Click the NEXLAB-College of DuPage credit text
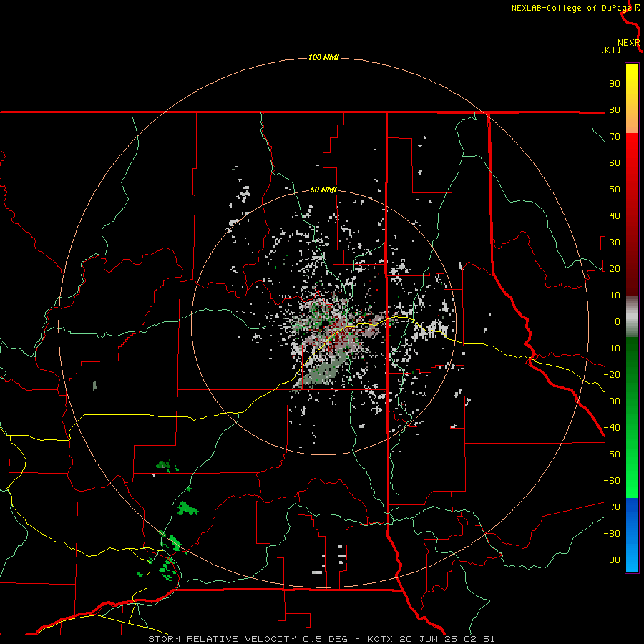The image size is (644, 644). point(572,8)
